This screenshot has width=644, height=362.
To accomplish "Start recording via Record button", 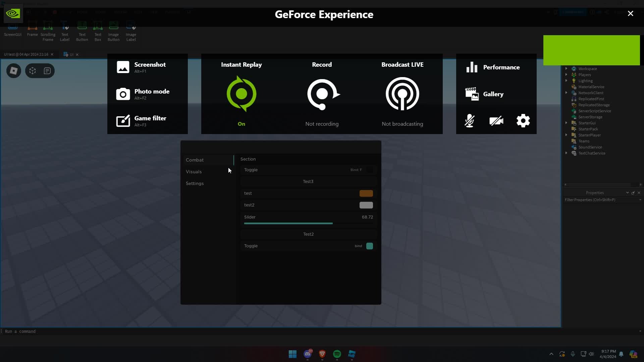I will pyautogui.click(x=322, y=94).
